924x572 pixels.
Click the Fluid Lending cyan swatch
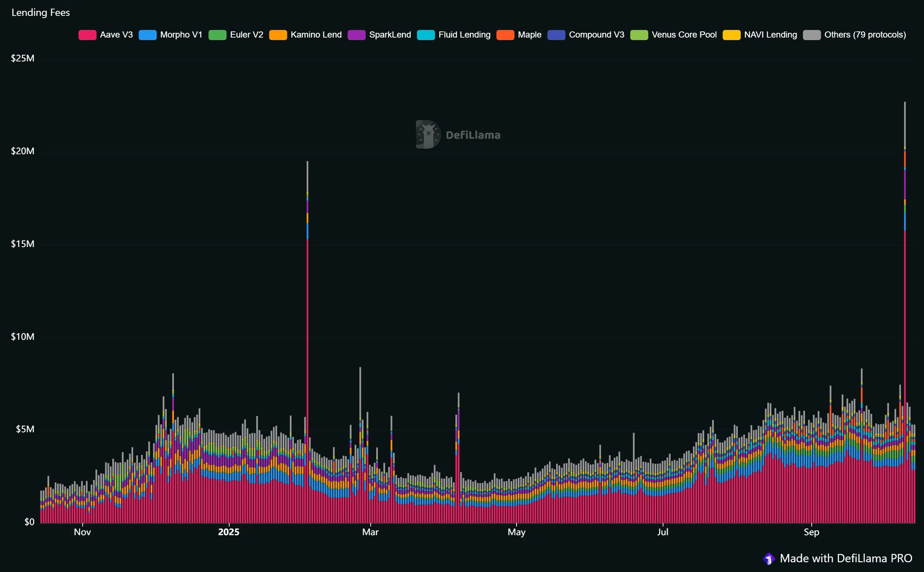point(426,35)
